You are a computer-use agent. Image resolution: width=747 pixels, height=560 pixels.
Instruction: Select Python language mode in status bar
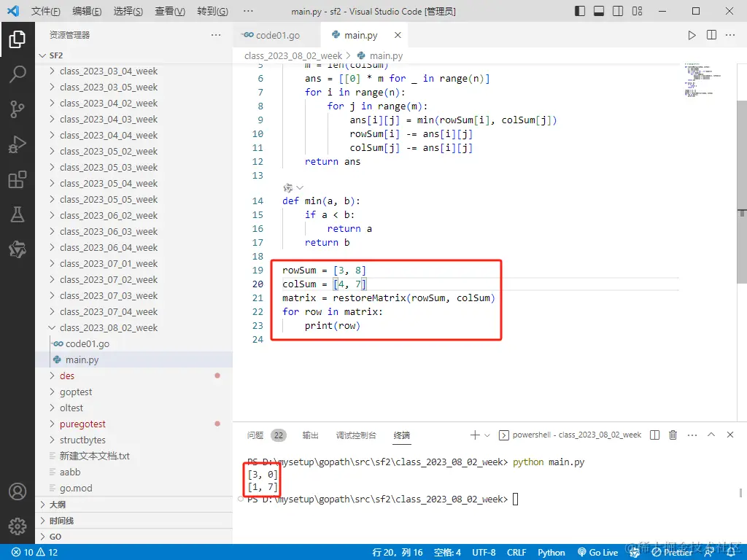pos(551,553)
